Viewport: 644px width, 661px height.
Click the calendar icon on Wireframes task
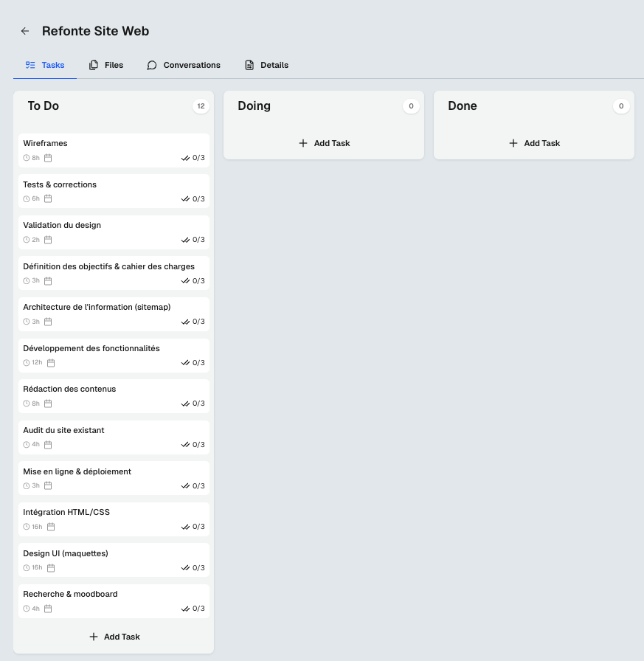point(48,158)
